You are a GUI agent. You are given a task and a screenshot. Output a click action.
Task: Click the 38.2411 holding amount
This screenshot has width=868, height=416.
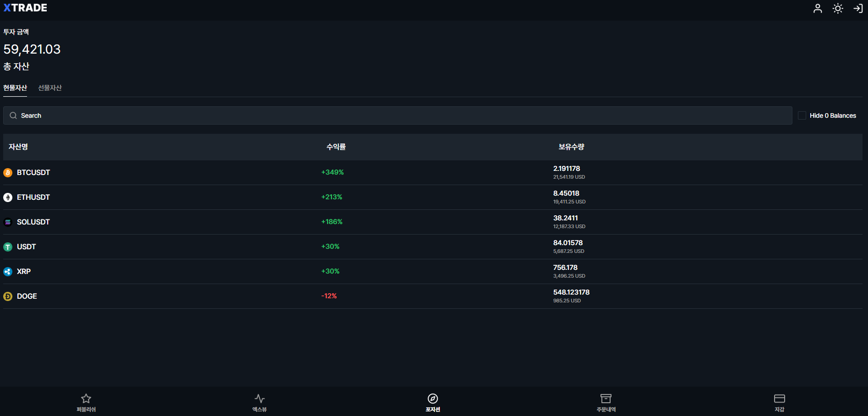pyautogui.click(x=566, y=218)
